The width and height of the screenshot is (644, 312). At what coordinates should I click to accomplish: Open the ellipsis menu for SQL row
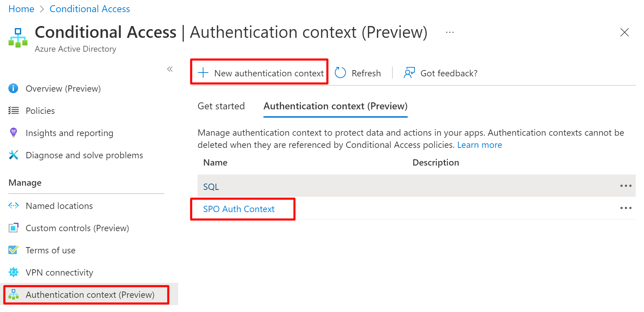click(626, 186)
